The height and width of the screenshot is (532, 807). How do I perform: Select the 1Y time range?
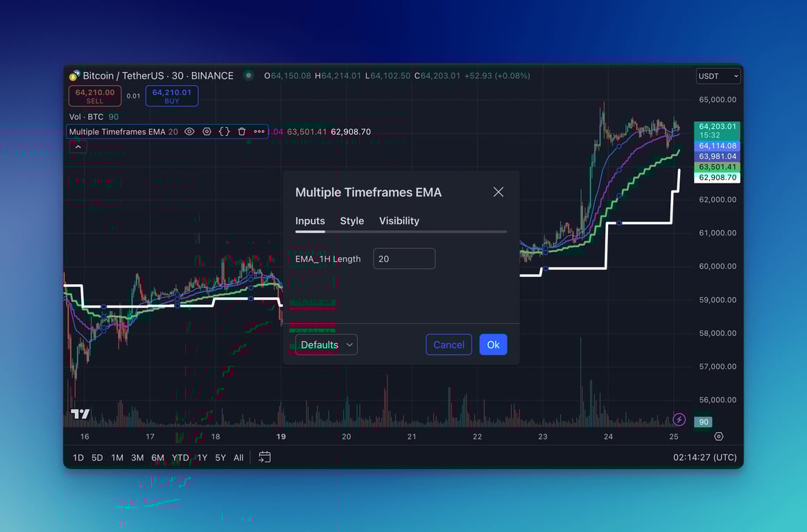[202, 457]
